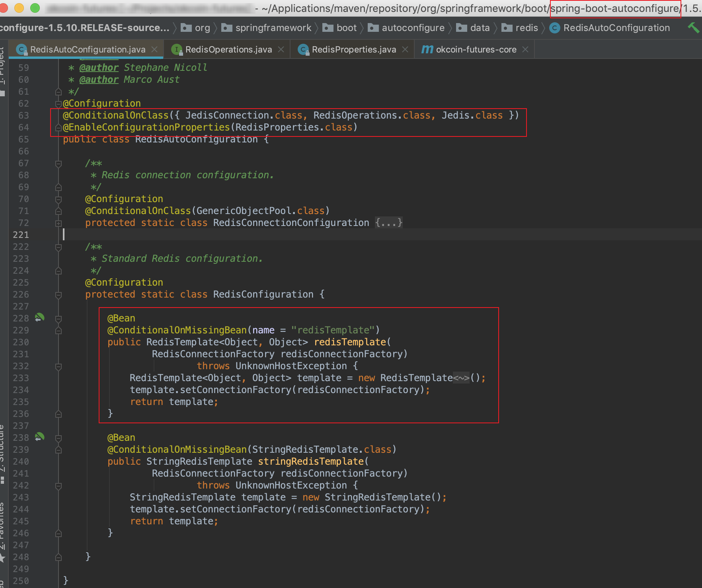Click the RedisAutoConfiguration class breadcrumb
This screenshot has height=588, width=702.
click(x=616, y=28)
